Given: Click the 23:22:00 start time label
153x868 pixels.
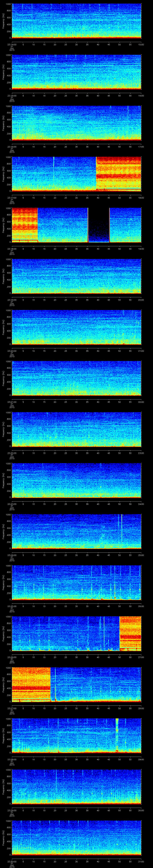Looking at the screenshot, I should coord(12,453).
